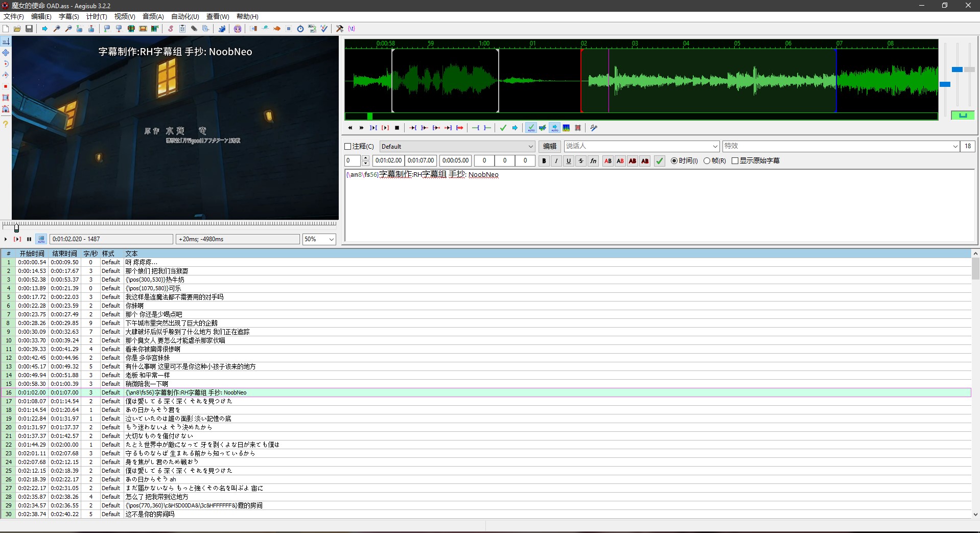The height and width of the screenshot is (533, 980).
Task: Click the Jump to frame arrow icon
Action: 45,29
